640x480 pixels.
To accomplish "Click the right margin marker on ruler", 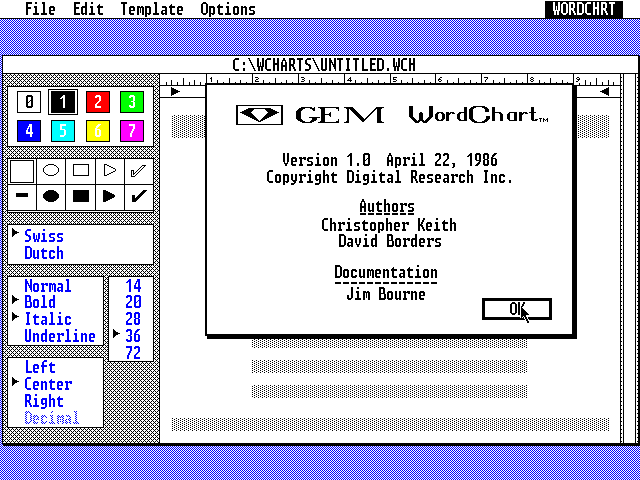I will [604, 91].
